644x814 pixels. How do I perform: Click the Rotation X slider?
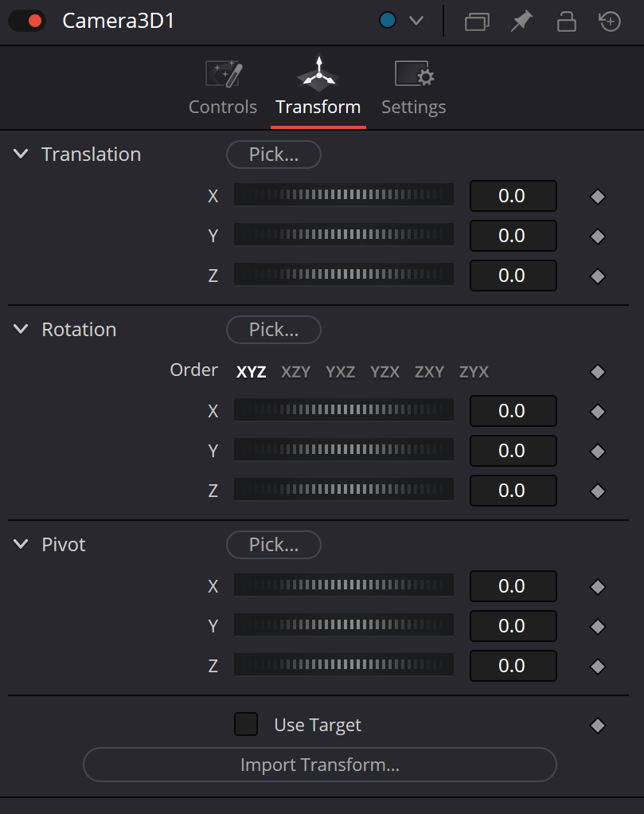click(x=344, y=409)
